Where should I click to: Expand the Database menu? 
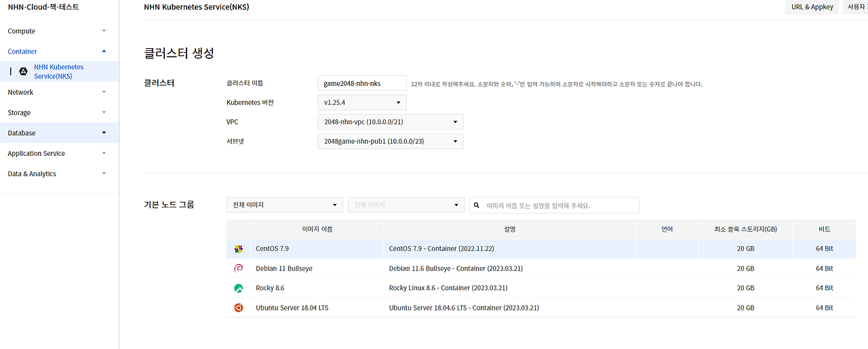tap(60, 133)
